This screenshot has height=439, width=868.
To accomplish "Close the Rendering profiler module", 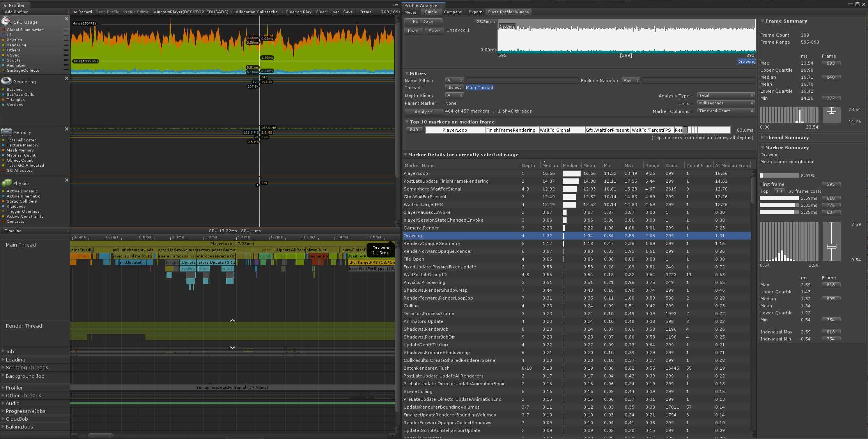I will (66, 78).
